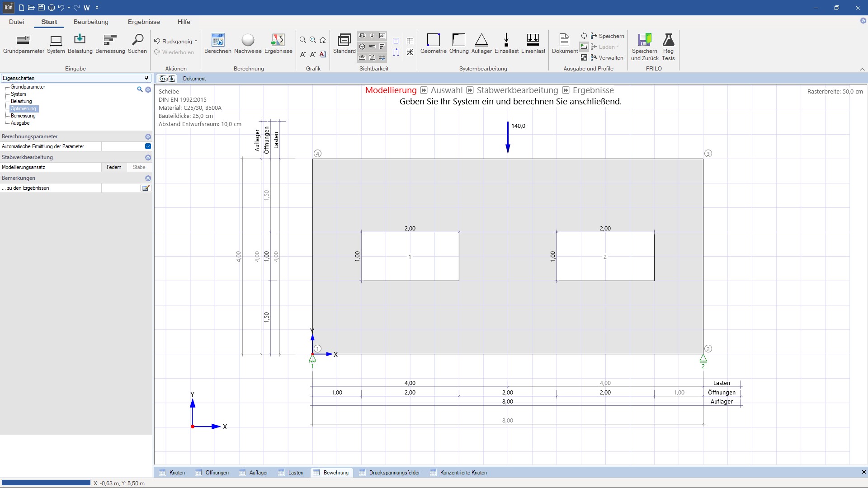Select the Linienlast line load tool
The height and width of the screenshot is (488, 868).
[533, 40]
